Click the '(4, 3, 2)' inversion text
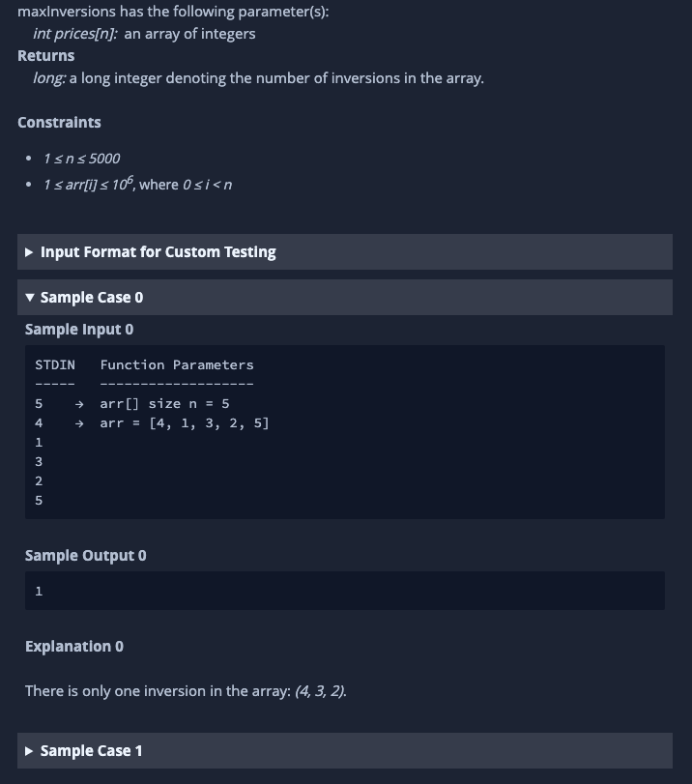The image size is (692, 784). (321, 691)
